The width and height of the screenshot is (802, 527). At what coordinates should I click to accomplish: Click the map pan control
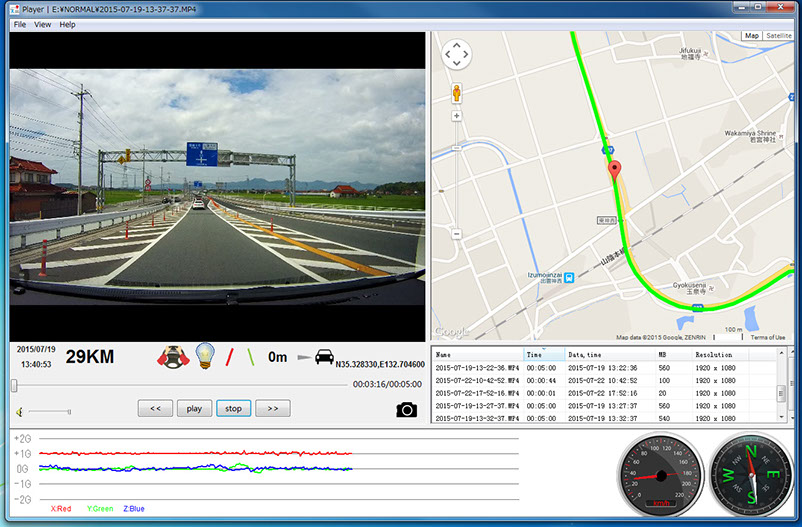[x=456, y=54]
